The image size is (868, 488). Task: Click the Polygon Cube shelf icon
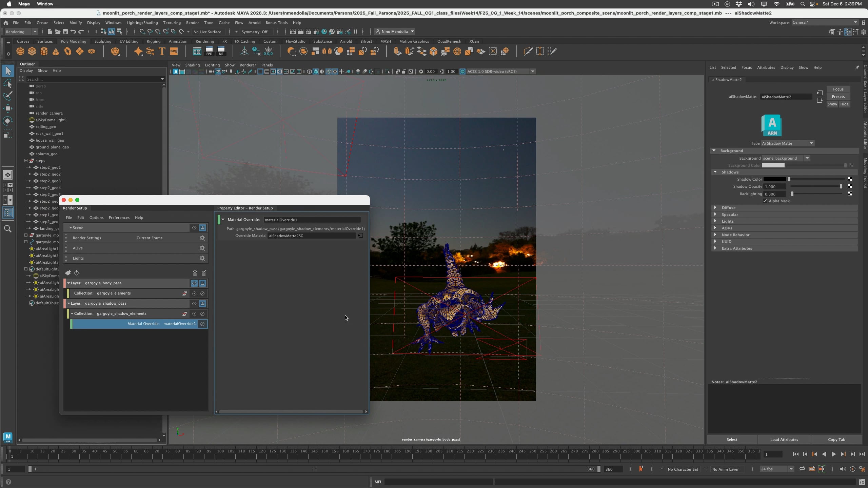[32, 52]
